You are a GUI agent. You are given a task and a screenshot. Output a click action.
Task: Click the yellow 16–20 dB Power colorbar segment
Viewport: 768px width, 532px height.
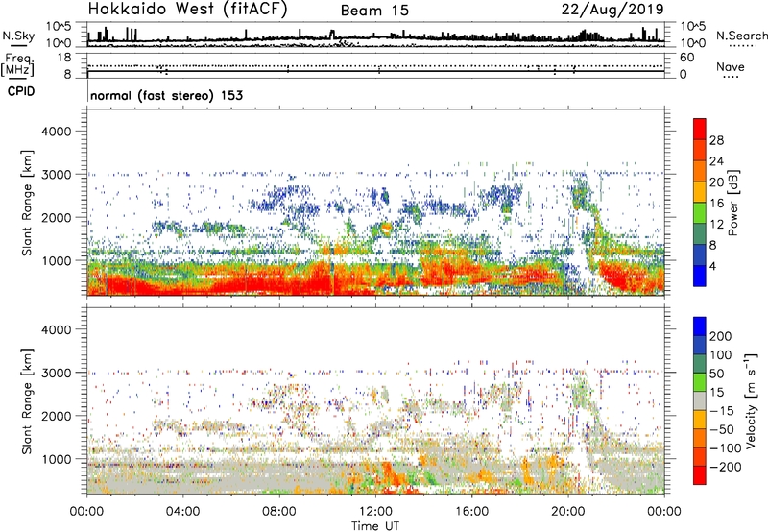700,191
